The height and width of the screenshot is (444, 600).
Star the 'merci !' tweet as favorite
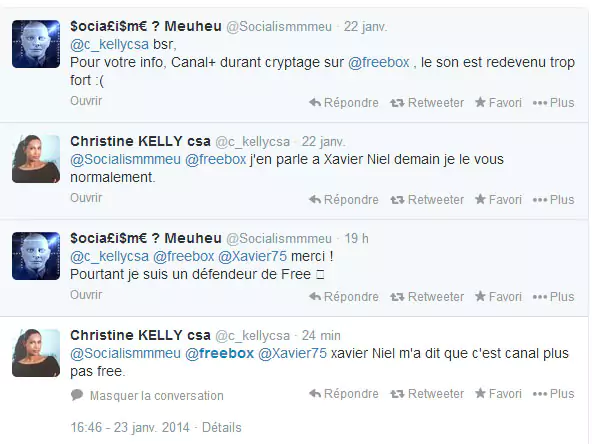pyautogui.click(x=498, y=297)
